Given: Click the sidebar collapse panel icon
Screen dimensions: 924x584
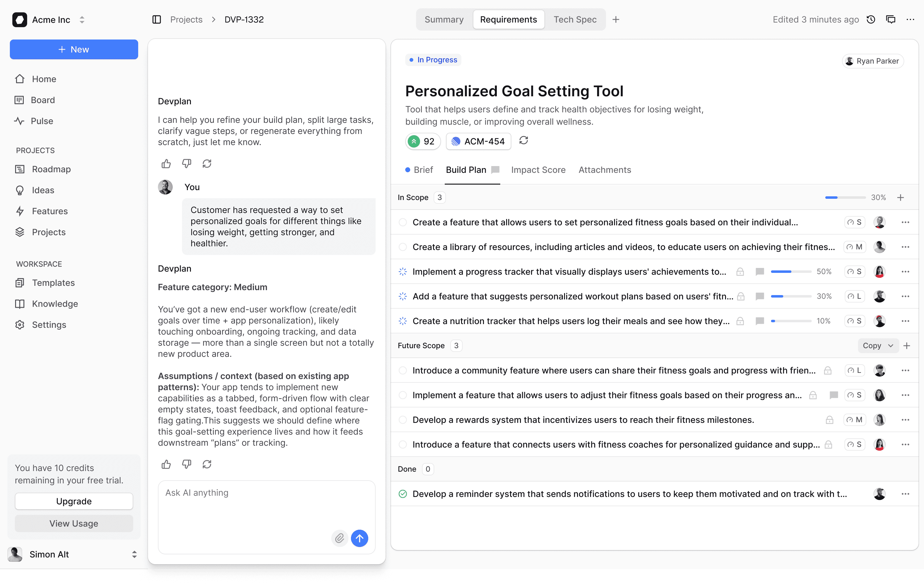Looking at the screenshot, I should 157,19.
